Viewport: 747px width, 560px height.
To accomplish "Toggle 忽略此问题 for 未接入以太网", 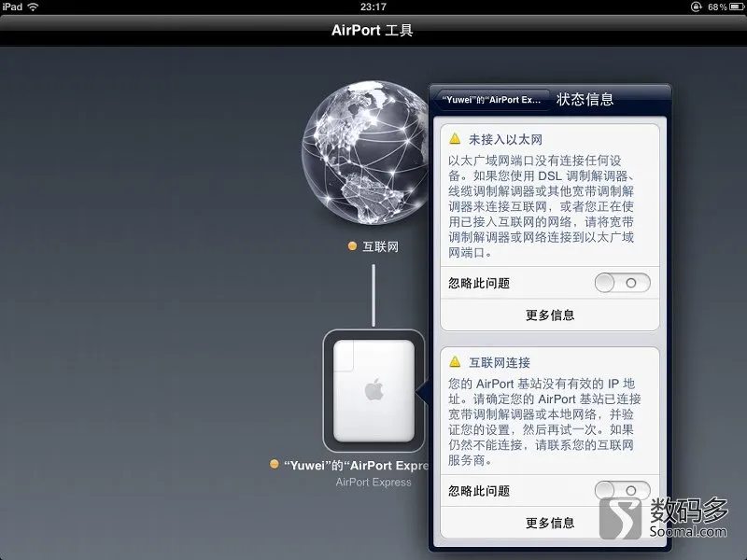I will tap(622, 283).
